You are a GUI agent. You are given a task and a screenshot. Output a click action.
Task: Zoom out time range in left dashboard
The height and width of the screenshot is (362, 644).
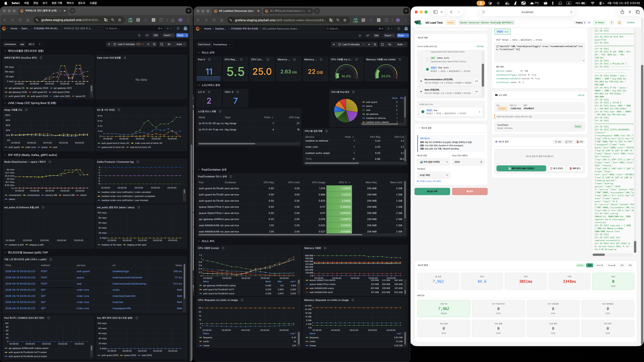coord(154,44)
